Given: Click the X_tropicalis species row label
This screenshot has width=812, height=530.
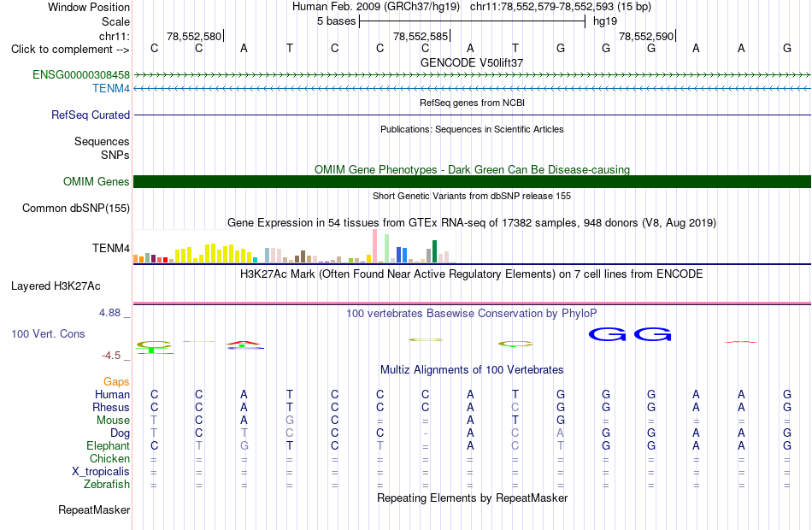Looking at the screenshot, I should point(101,472).
